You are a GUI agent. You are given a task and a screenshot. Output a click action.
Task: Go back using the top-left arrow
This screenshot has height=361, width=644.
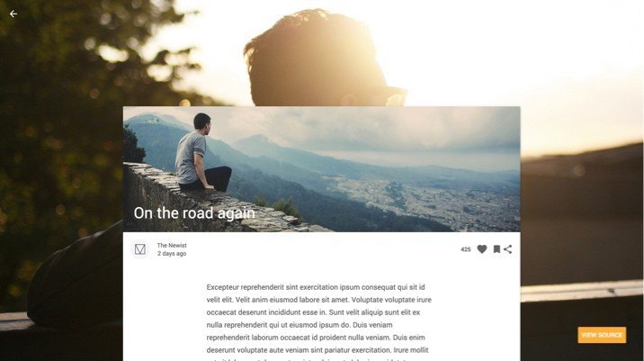[13, 14]
